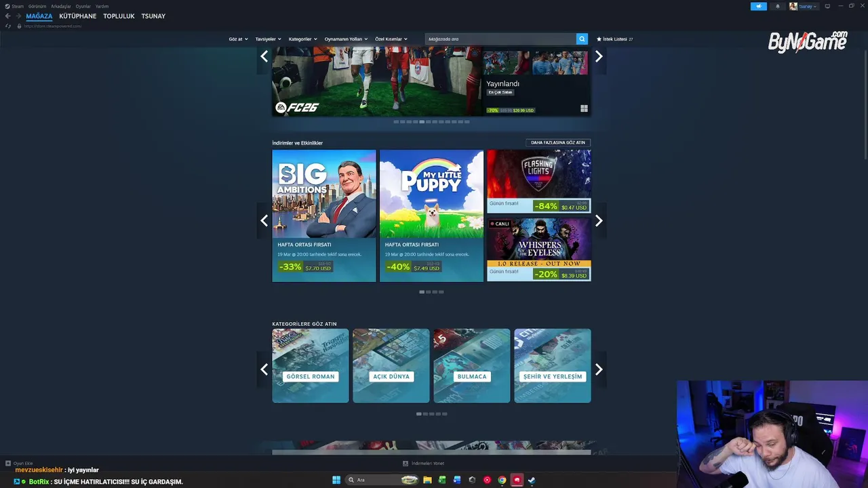Click the -33% $7.70 USD price tag
This screenshot has width=868, height=488.
point(305,267)
